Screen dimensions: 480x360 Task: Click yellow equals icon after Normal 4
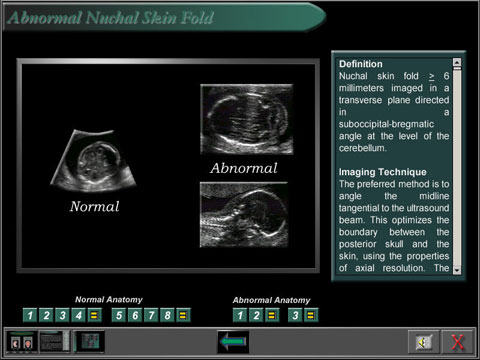coord(94,315)
